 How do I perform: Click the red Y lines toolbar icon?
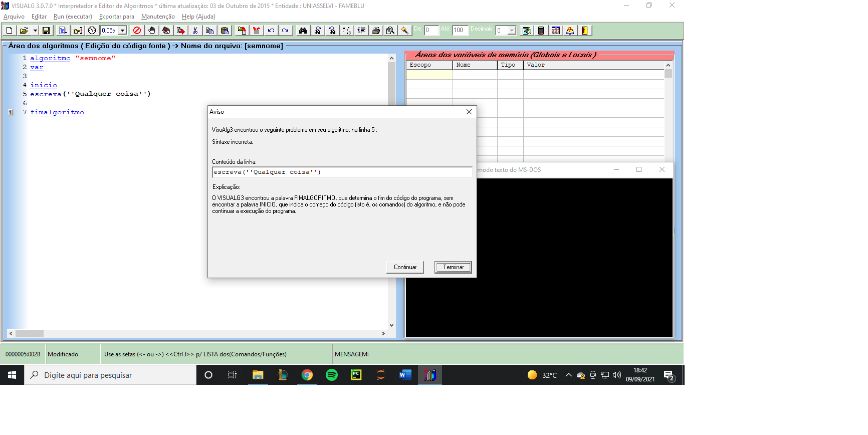click(x=256, y=31)
